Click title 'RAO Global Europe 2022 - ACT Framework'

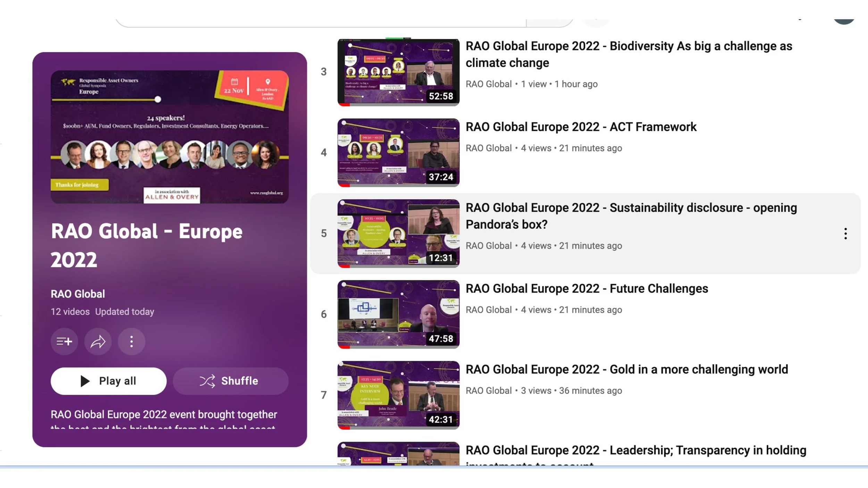pos(581,127)
